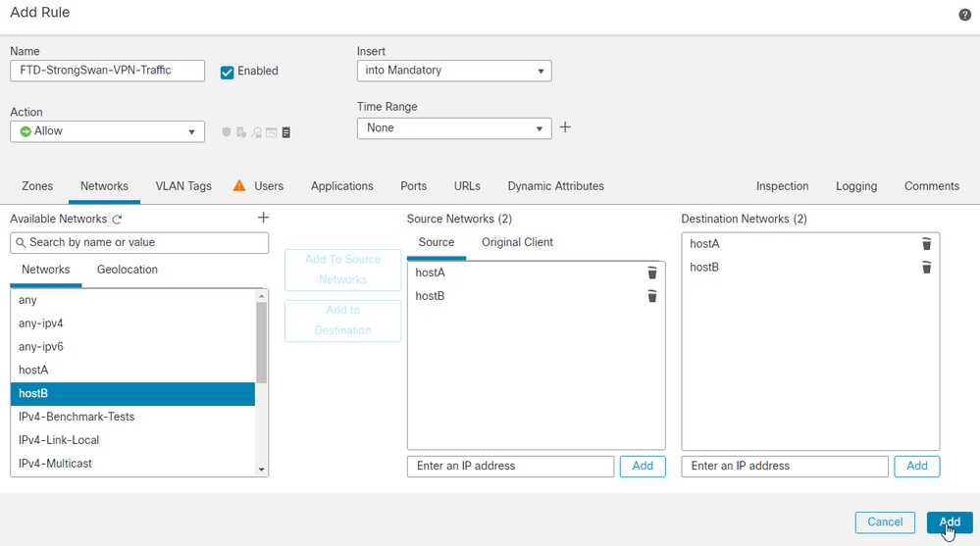Open the Time Range dropdown

pos(454,128)
